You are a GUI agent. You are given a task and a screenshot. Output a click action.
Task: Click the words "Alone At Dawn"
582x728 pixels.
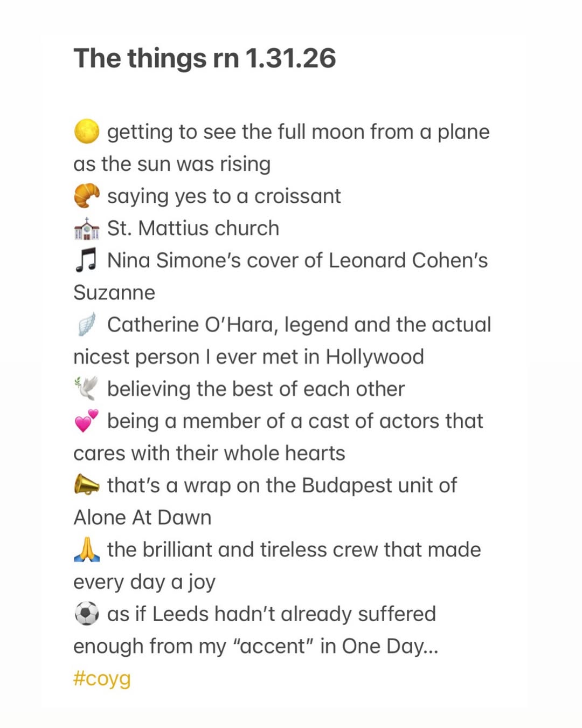142,518
